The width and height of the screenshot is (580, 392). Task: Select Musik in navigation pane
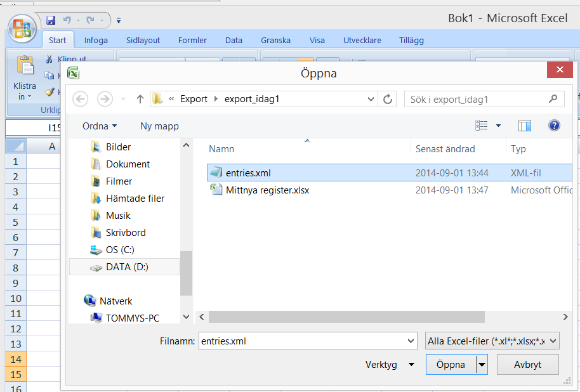(x=118, y=215)
